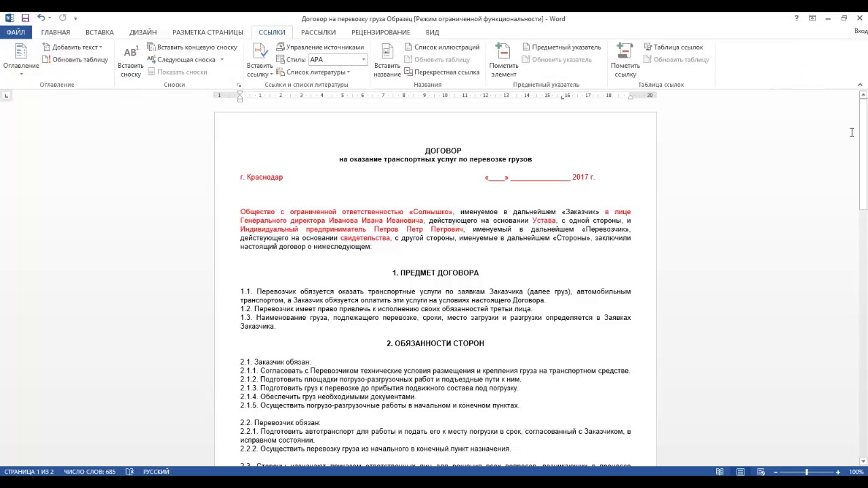868x488 pixels.
Task: Click Пометить ссылку citation mark button
Action: [x=625, y=61]
